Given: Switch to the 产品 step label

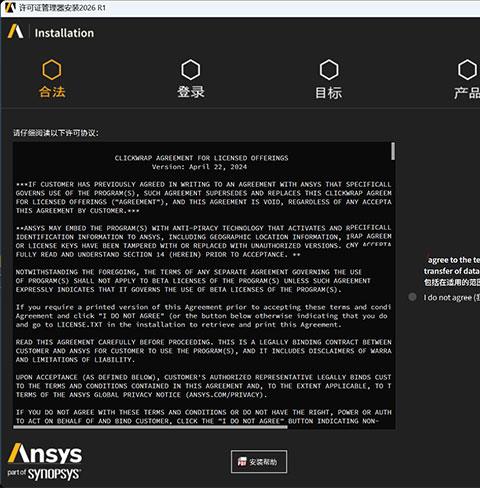Looking at the screenshot, I should click(x=467, y=93).
